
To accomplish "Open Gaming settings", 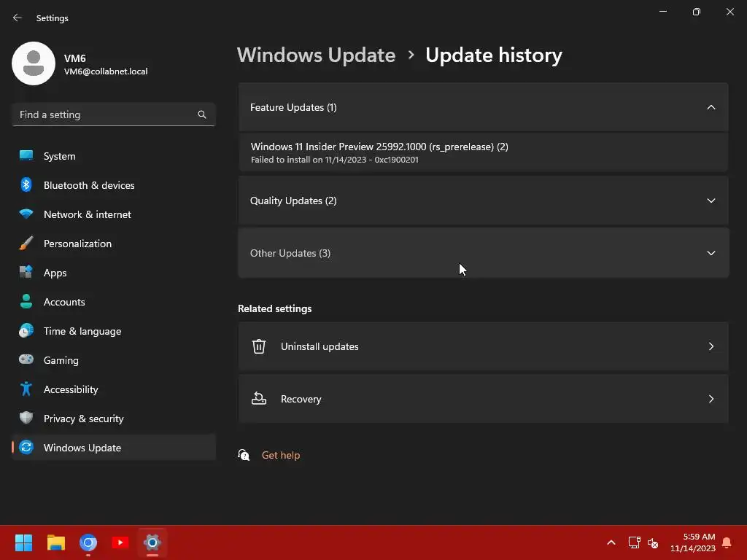I will [113, 360].
